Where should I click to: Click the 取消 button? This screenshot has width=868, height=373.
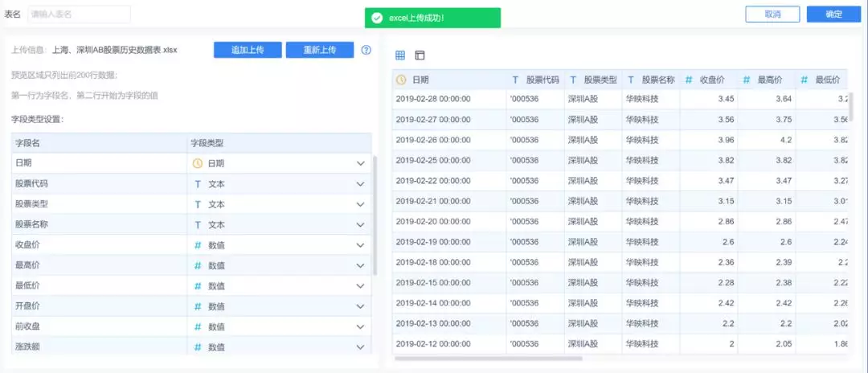click(x=772, y=14)
